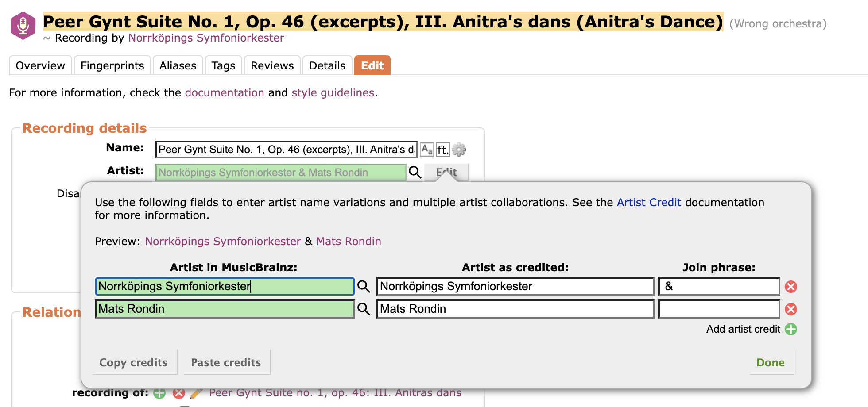Click the recording microphone icon by the title
Image resolution: width=868 pixels, height=407 pixels.
(23, 25)
